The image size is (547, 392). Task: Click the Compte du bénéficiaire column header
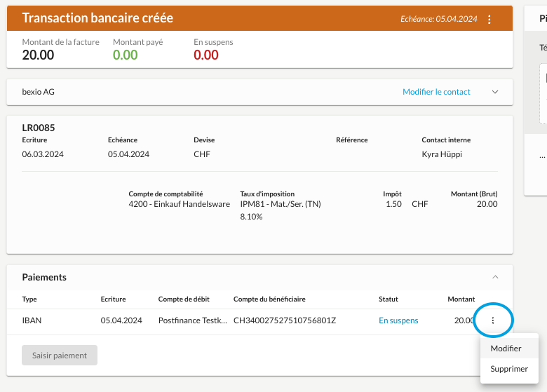pyautogui.click(x=269, y=299)
